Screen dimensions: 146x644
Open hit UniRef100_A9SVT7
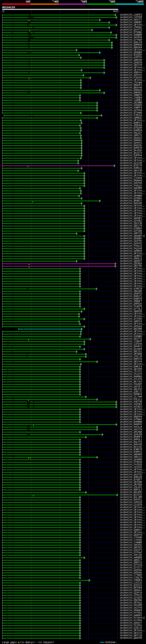[x=131, y=20]
